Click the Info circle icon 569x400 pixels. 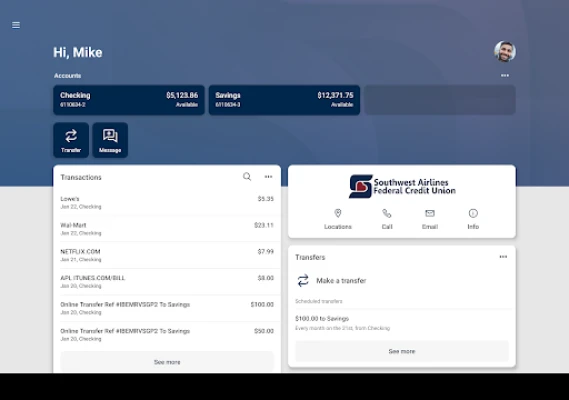click(473, 213)
